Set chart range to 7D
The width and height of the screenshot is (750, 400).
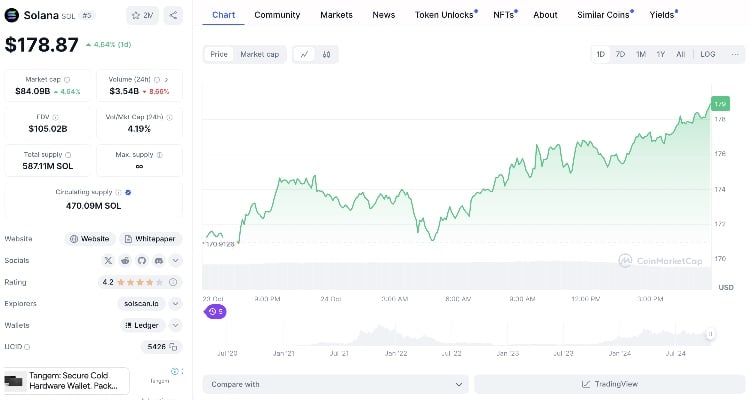pyautogui.click(x=620, y=55)
